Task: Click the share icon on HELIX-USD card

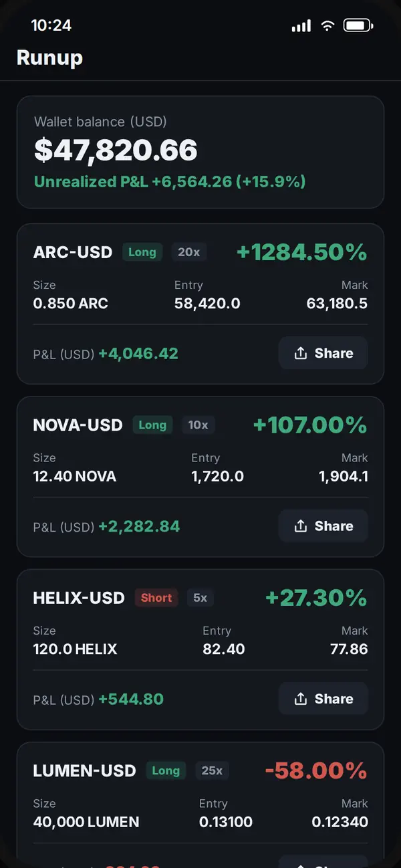Action: point(301,699)
